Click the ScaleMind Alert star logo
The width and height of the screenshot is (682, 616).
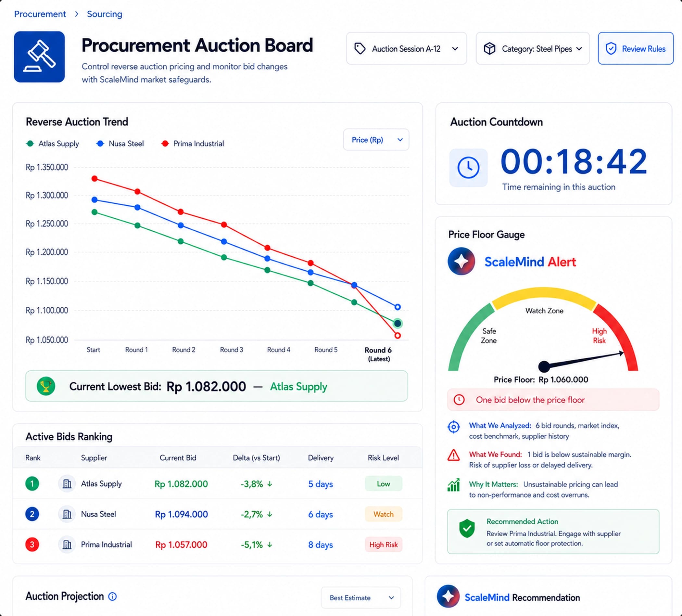pyautogui.click(x=461, y=261)
